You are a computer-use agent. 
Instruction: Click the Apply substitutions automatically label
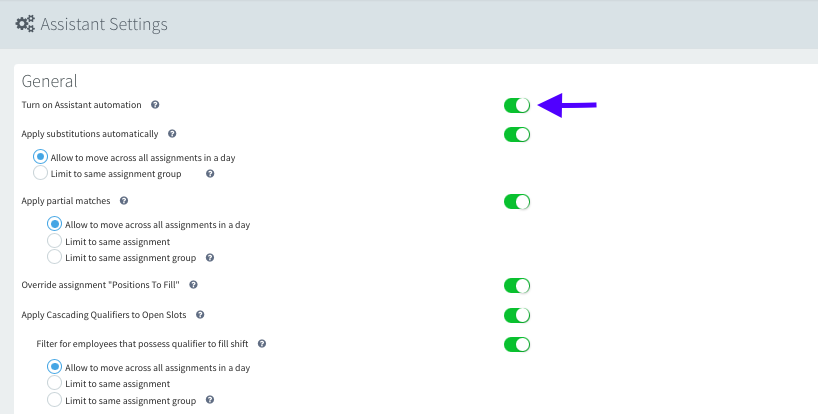pos(90,134)
